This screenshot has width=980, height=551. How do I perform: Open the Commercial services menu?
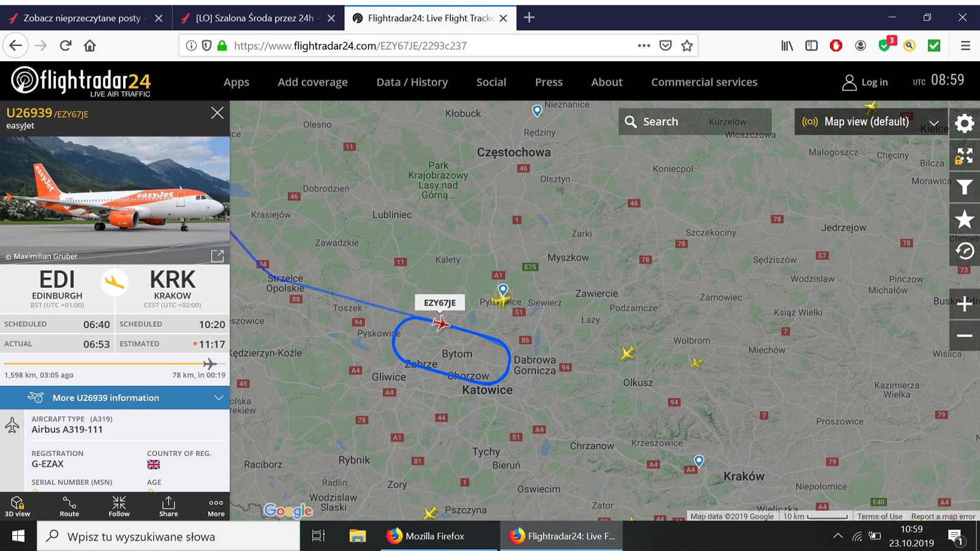tap(704, 82)
